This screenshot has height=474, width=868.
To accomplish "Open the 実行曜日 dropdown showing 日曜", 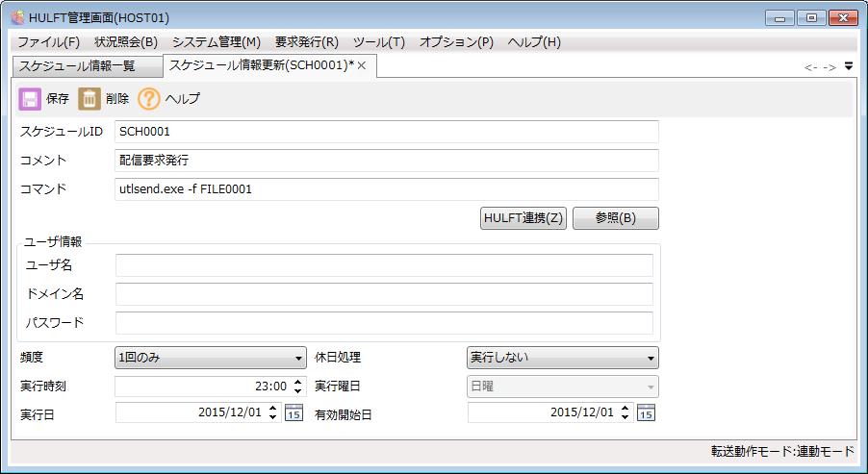I will point(563,387).
